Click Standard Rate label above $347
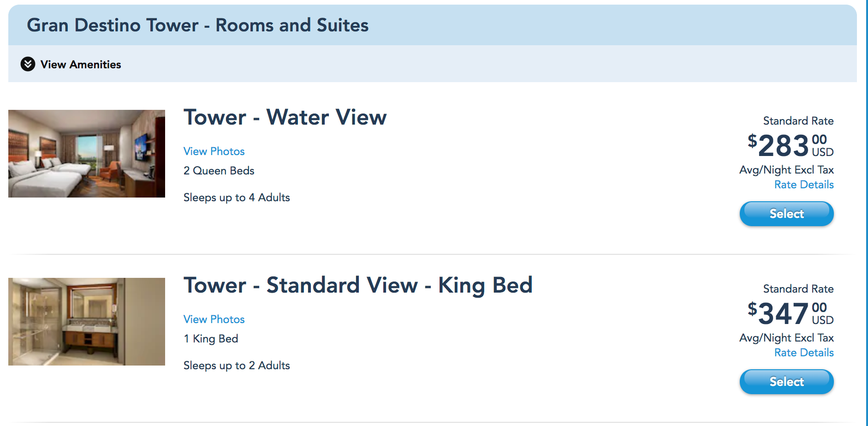Screen dimensions: 868x426 [798, 289]
